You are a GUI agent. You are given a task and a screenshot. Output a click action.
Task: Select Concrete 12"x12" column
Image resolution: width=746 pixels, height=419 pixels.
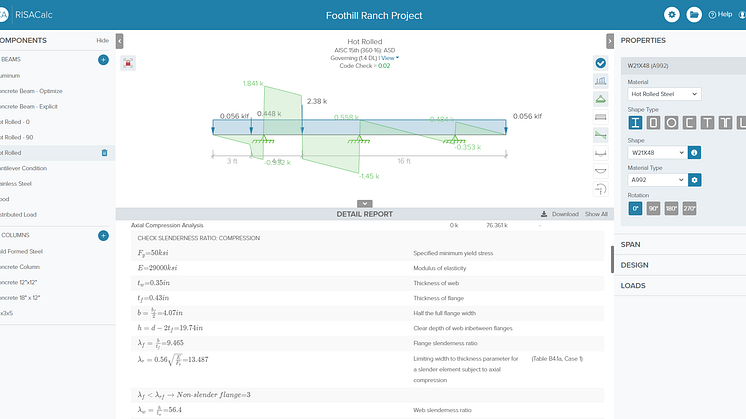click(18, 282)
